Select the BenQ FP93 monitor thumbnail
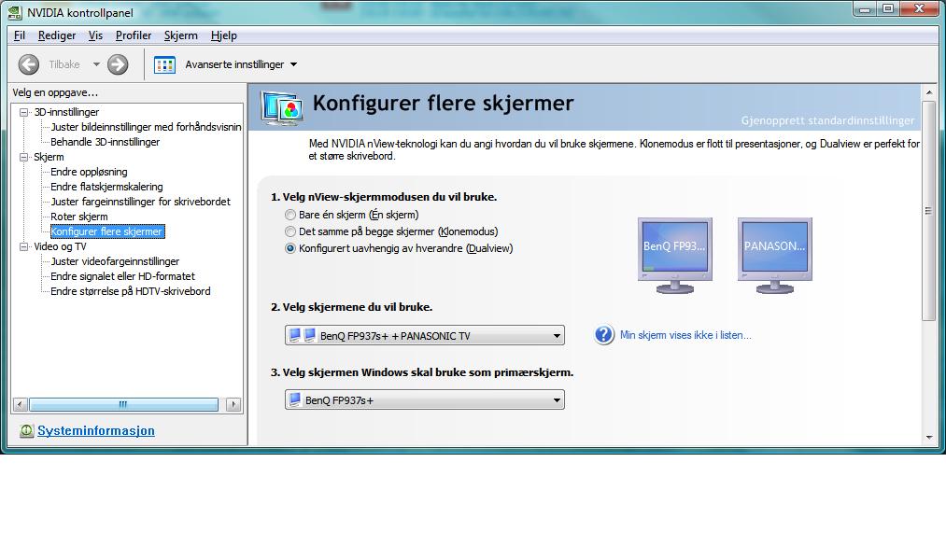This screenshot has width=946, height=560. [x=674, y=256]
